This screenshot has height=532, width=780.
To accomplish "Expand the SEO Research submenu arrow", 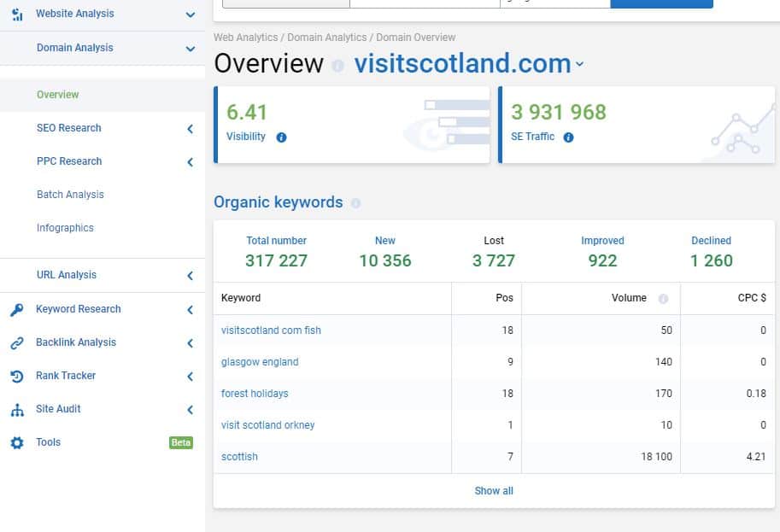I will point(190,129).
